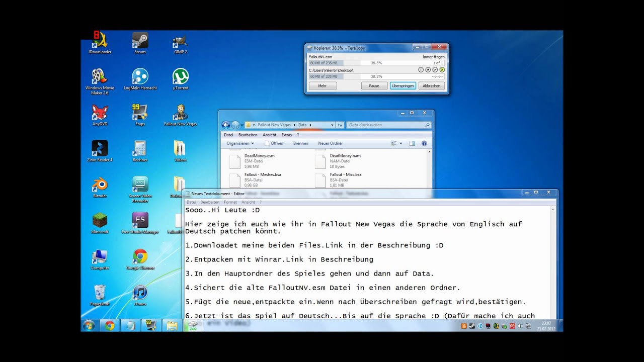Open Editor Format menu
644x362 pixels.
point(230,202)
